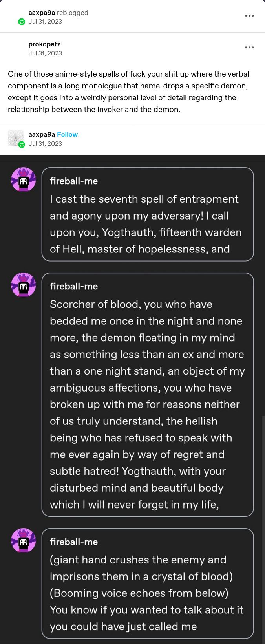Click the fireball-me name above 'I cast the seventh spell'
The image size is (265, 644).
coord(74,181)
